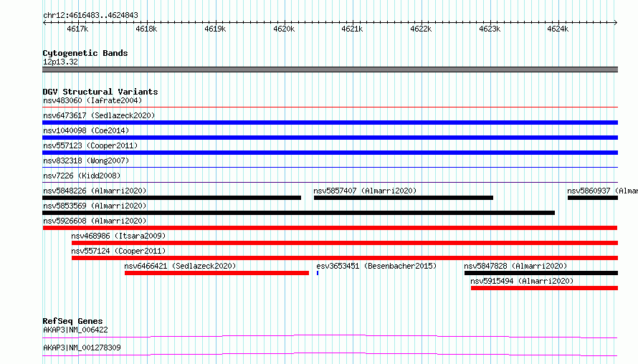The width and height of the screenshot is (638, 364).
Task: Open the RefSeq Genes track title
Action: (x=72, y=321)
